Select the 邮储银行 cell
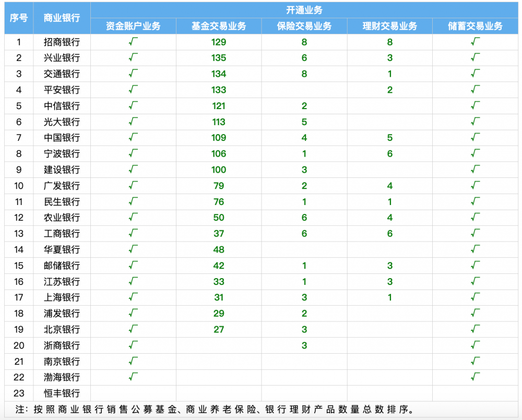Screen dimensions: 522x420 coord(62,266)
